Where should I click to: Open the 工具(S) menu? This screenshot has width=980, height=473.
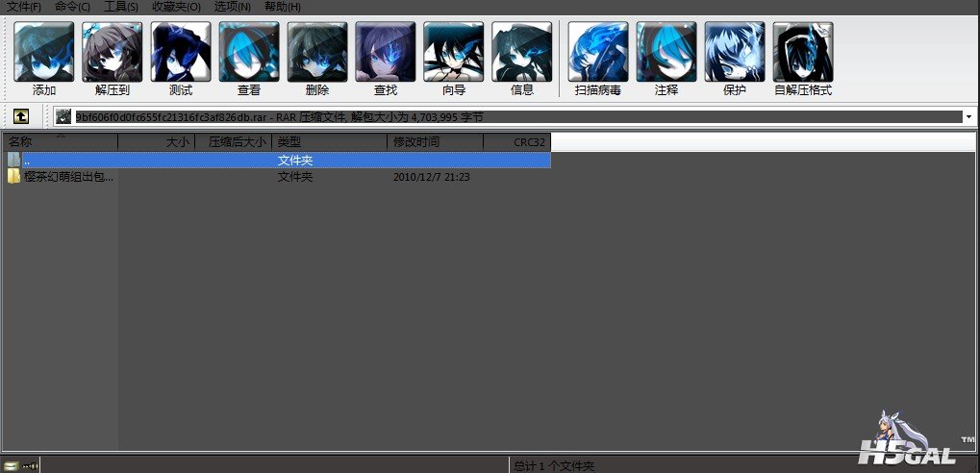tap(120, 7)
